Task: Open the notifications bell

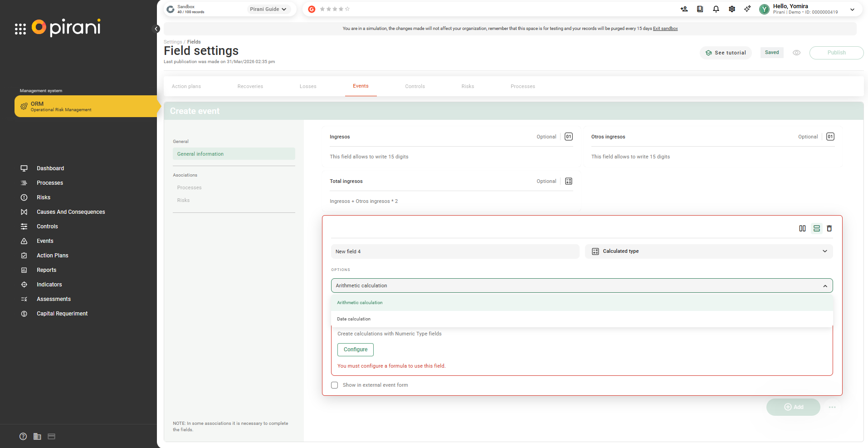Action: (716, 9)
